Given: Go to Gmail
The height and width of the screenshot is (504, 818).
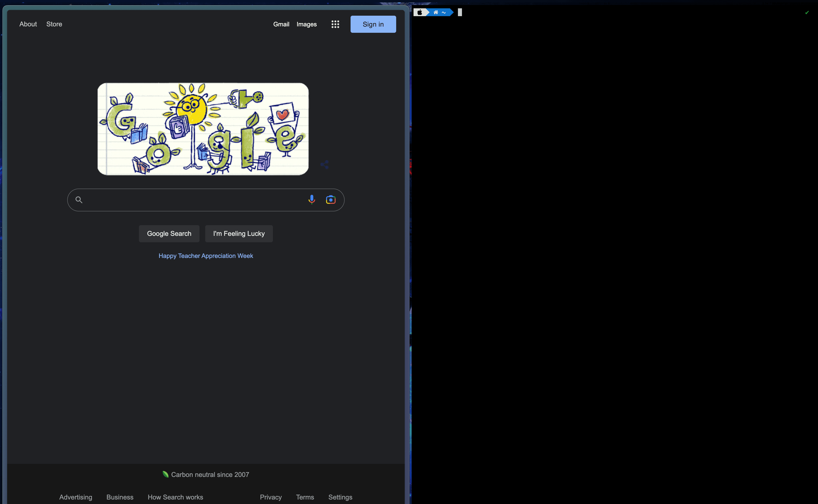Looking at the screenshot, I should [x=281, y=24].
